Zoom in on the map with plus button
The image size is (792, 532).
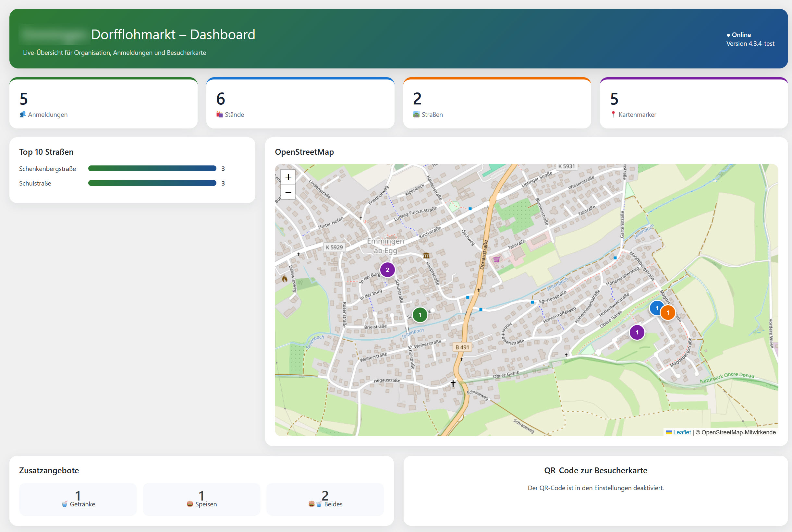pyautogui.click(x=288, y=177)
